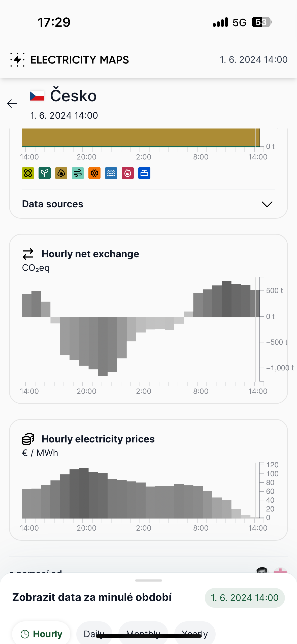Switch to the Yearly view
Screen dimensions: 297x644
pyautogui.click(x=195, y=634)
